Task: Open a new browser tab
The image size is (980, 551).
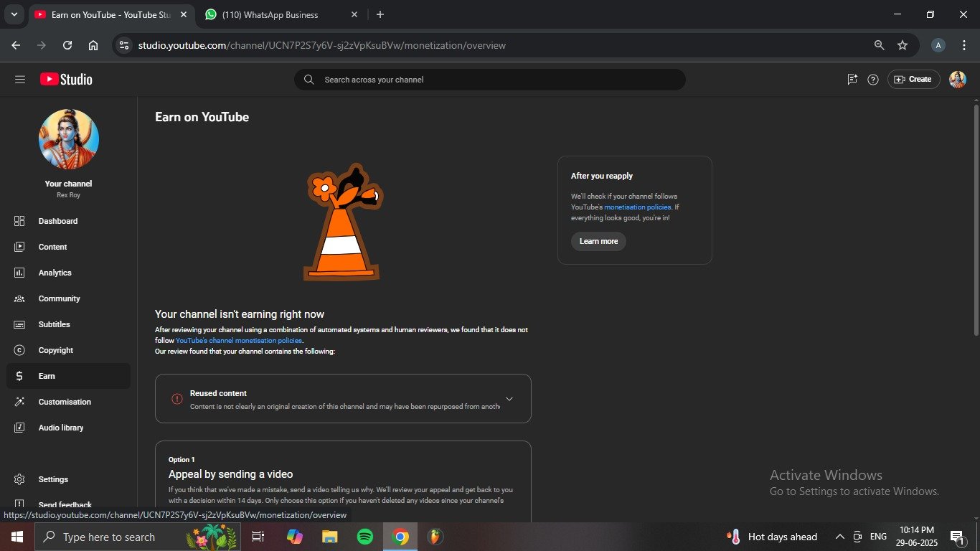Action: pyautogui.click(x=380, y=14)
